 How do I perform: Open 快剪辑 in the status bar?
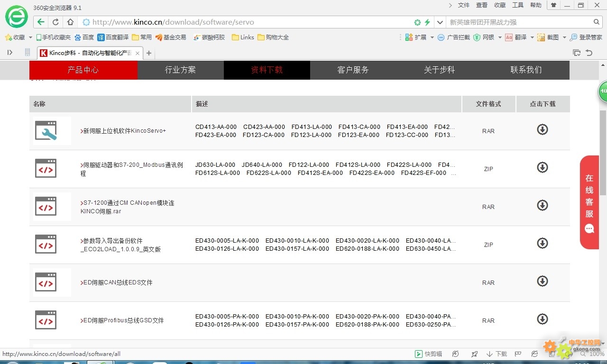point(428,354)
